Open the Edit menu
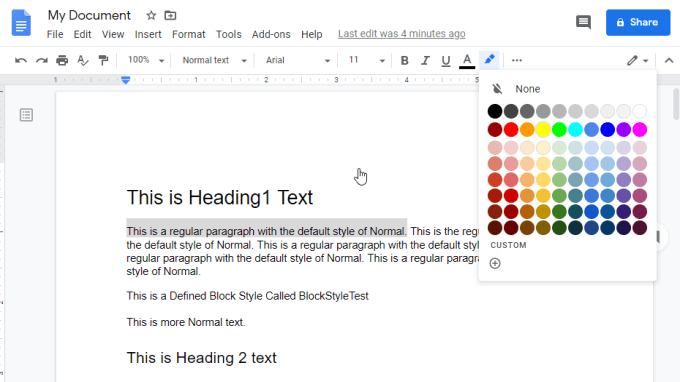The image size is (680, 382). point(82,34)
